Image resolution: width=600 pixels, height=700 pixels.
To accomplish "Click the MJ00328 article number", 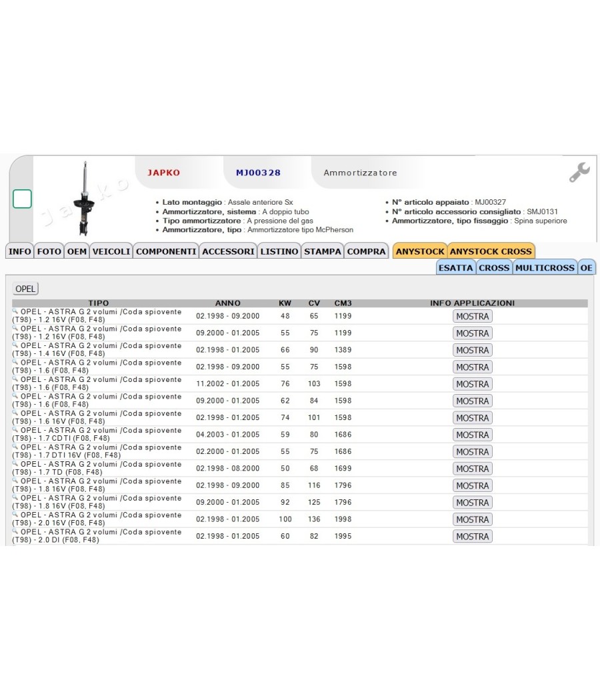I will [x=258, y=173].
